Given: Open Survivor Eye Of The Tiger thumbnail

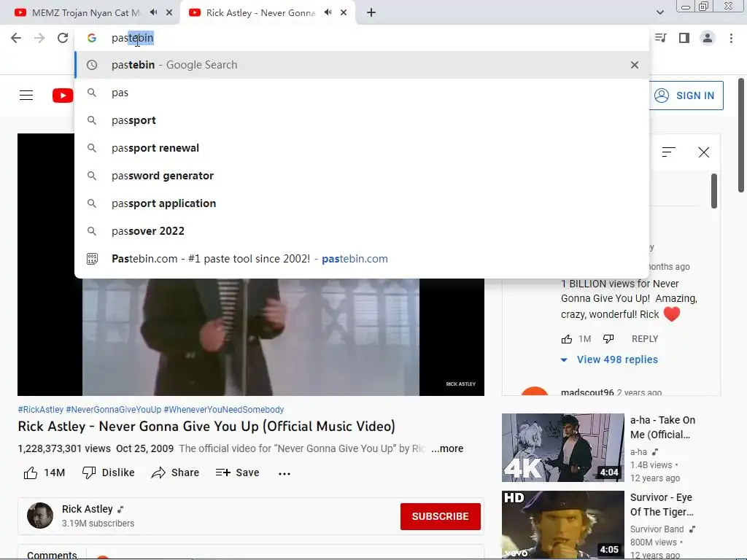Looking at the screenshot, I should click(562, 525).
